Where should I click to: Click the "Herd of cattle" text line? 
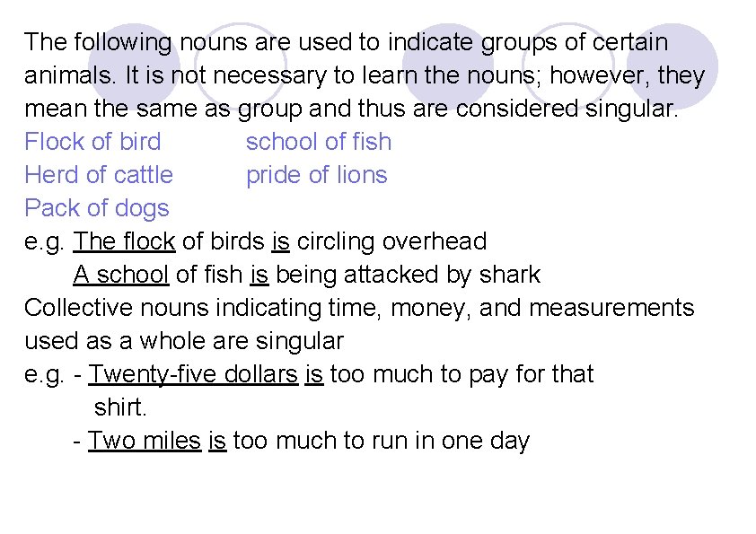(99, 174)
